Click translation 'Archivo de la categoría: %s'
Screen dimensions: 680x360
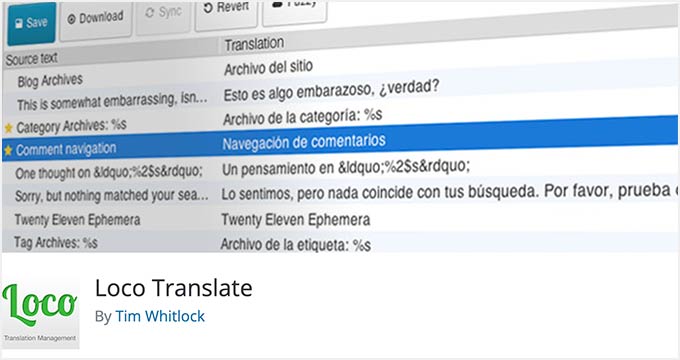[303, 117]
